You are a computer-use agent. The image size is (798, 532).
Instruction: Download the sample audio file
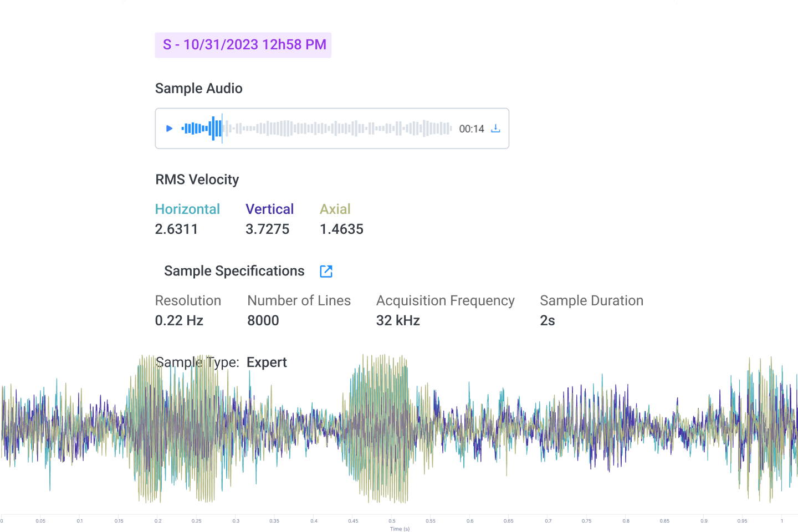[495, 129]
